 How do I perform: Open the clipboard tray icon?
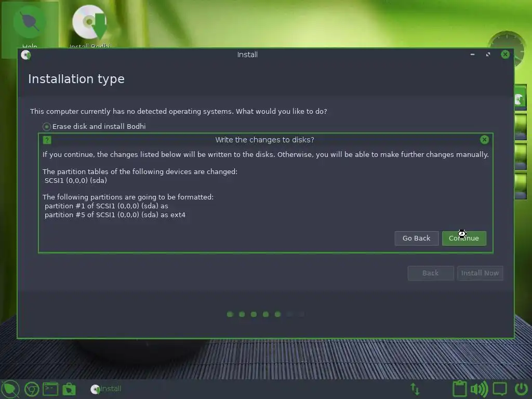pyautogui.click(x=460, y=389)
